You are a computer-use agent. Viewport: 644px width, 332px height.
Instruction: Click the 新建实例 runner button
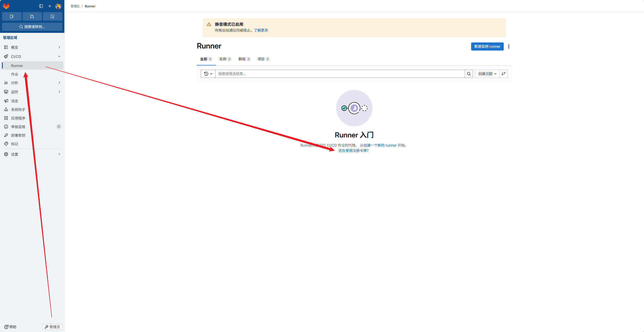pyautogui.click(x=487, y=46)
